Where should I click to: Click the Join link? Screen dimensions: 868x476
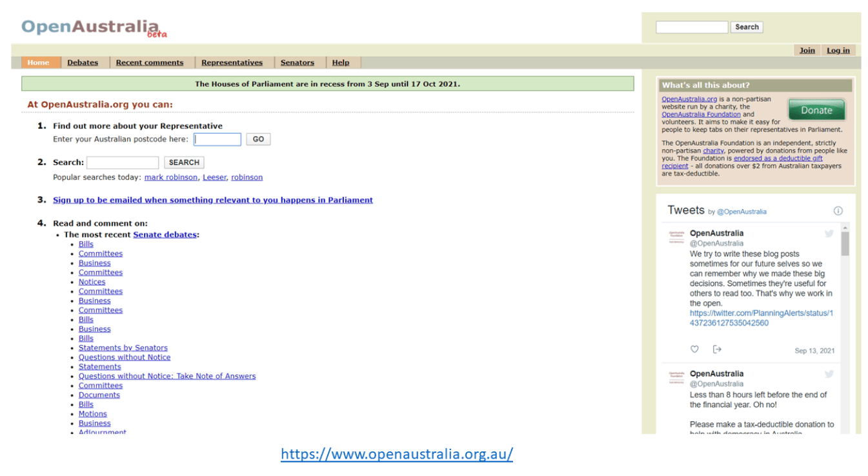coord(807,50)
